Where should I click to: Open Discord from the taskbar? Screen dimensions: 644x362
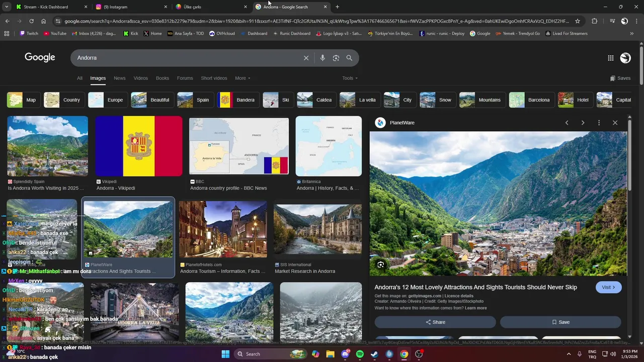pyautogui.click(x=345, y=354)
